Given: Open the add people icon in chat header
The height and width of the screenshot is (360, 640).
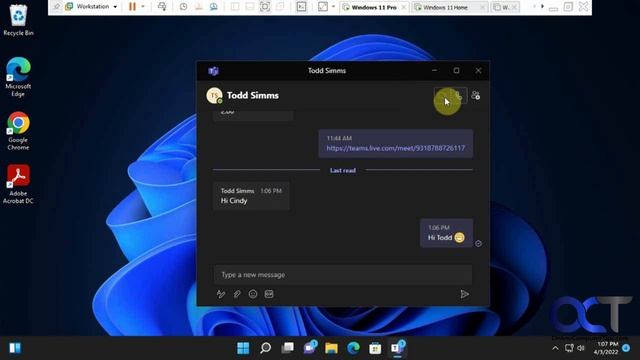Looking at the screenshot, I should (476, 96).
